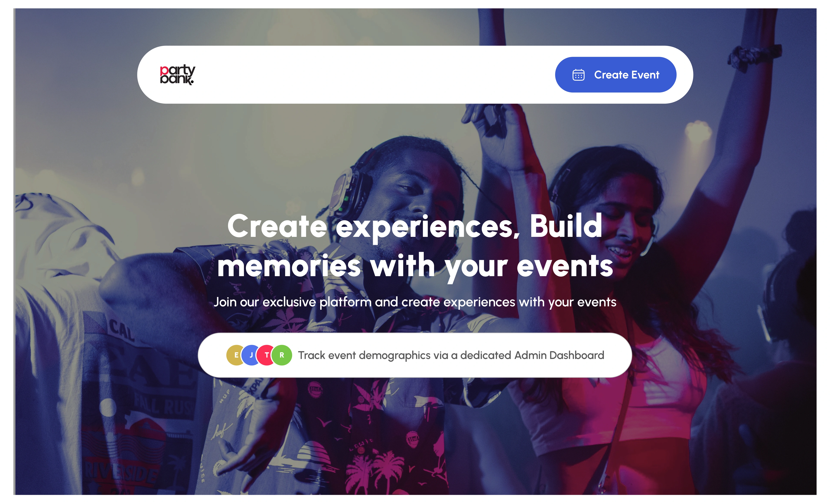Click the white demographics banner pill

pyautogui.click(x=415, y=355)
